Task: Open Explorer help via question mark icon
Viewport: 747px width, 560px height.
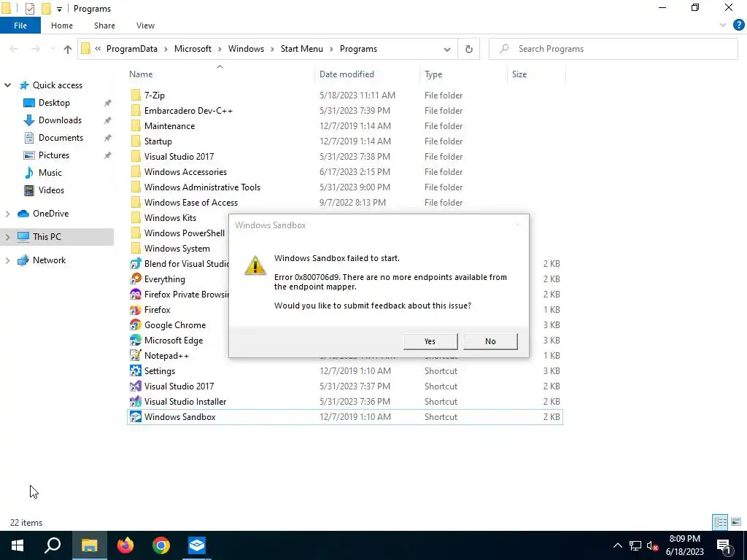Action: [738, 26]
